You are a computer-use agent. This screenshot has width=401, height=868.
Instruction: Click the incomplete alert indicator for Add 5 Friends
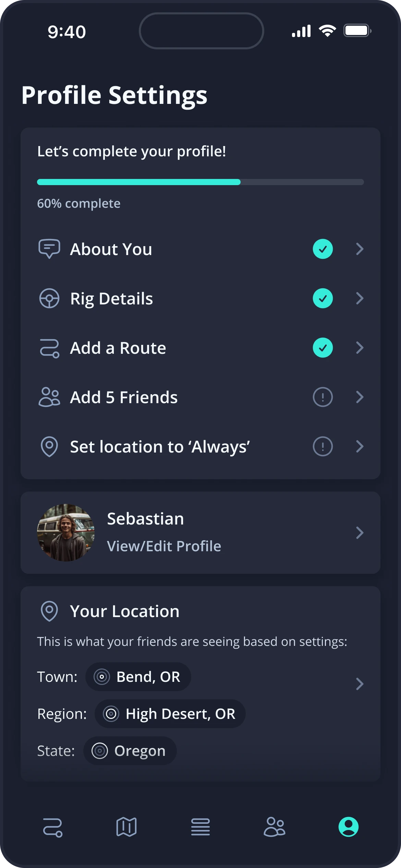click(x=323, y=397)
